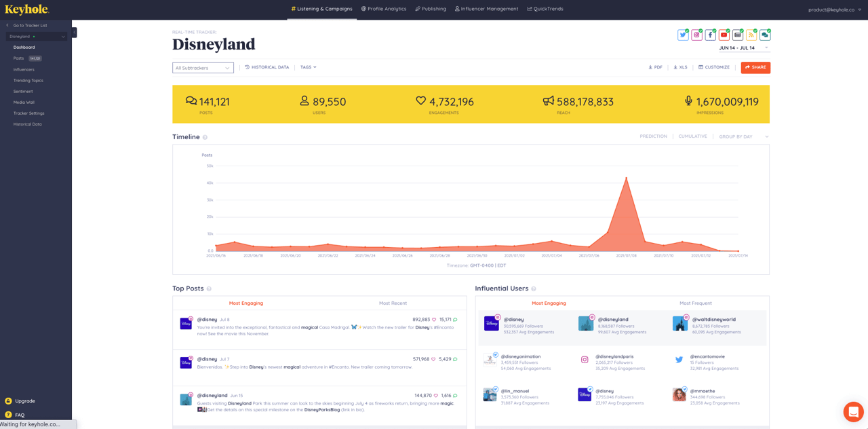Click the news source icon

(x=737, y=35)
